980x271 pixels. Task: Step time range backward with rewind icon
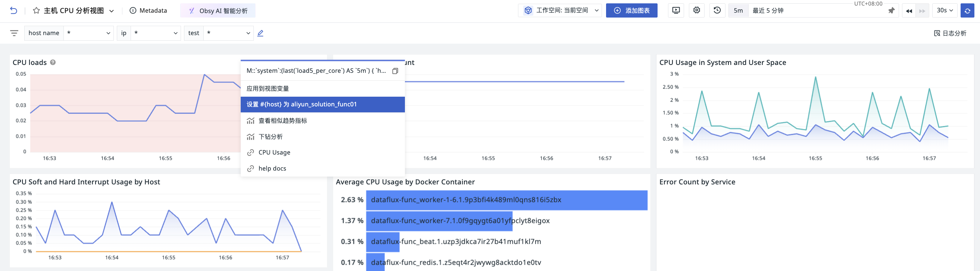(x=909, y=11)
